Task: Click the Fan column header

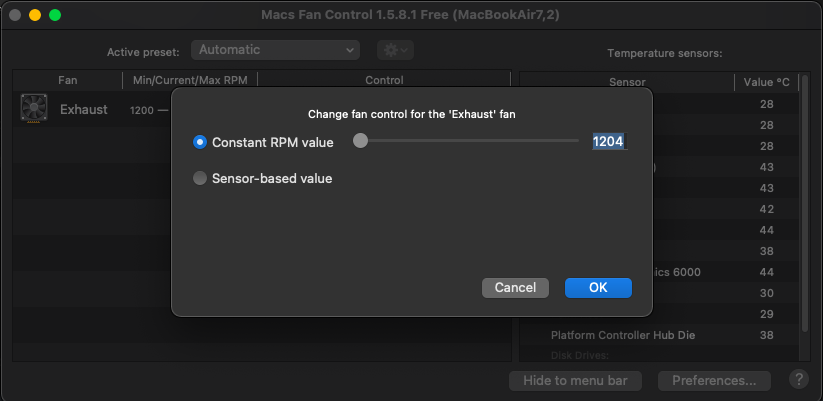Action: 67,80
